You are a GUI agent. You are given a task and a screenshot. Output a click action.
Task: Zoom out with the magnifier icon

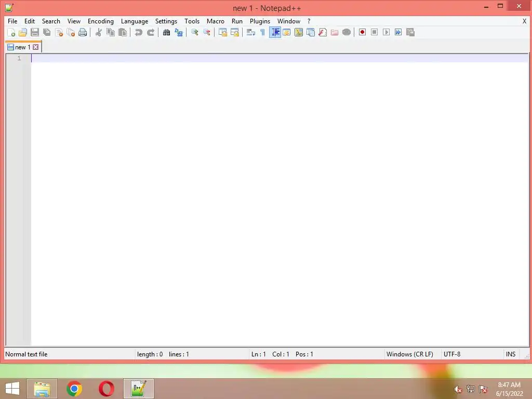click(206, 32)
